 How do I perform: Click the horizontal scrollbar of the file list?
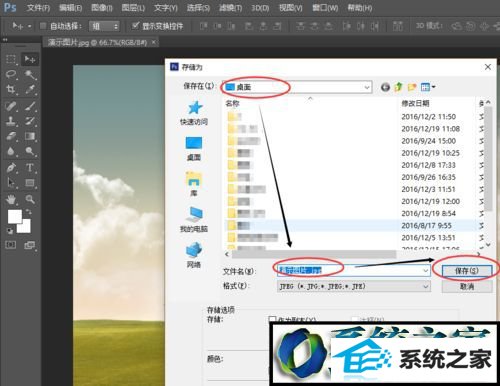pos(314,254)
